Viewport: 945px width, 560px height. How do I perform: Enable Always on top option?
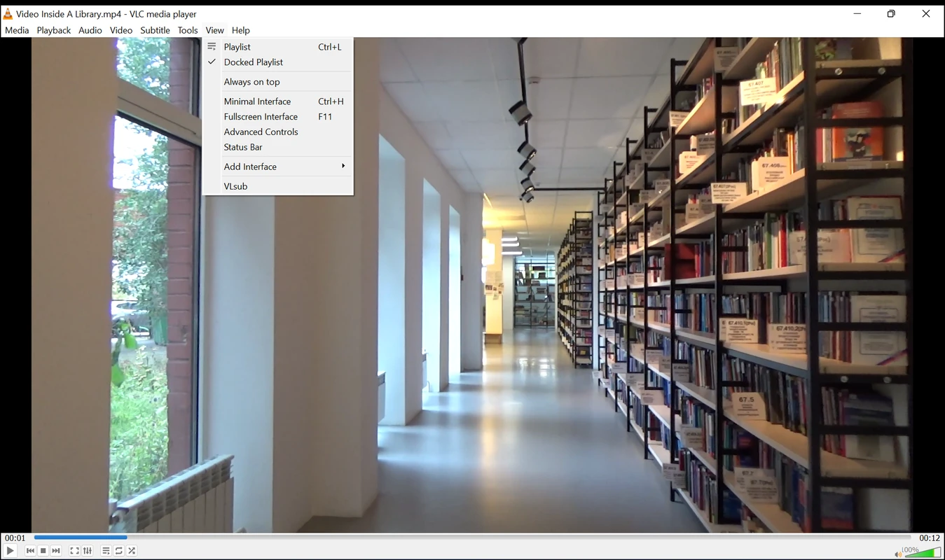pyautogui.click(x=251, y=82)
